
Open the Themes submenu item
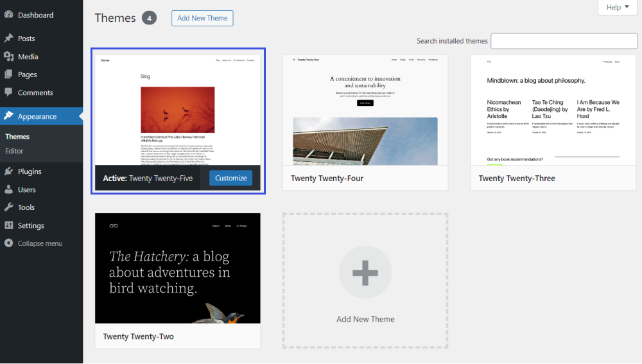(x=17, y=136)
